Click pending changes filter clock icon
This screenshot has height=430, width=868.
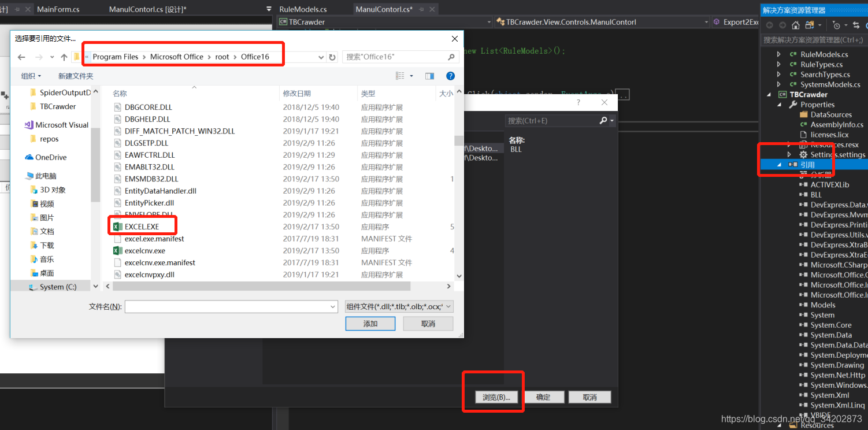coord(836,25)
